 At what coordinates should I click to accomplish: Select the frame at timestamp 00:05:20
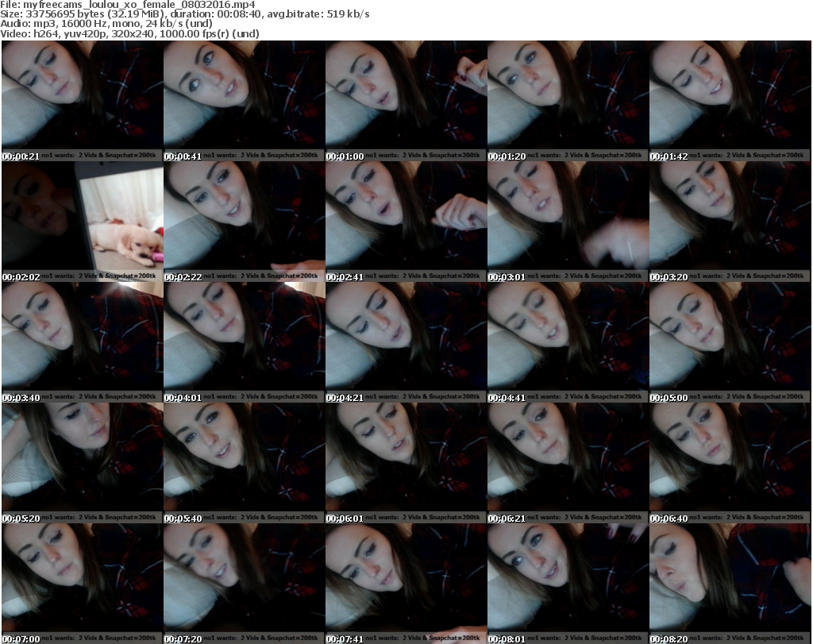[83, 464]
